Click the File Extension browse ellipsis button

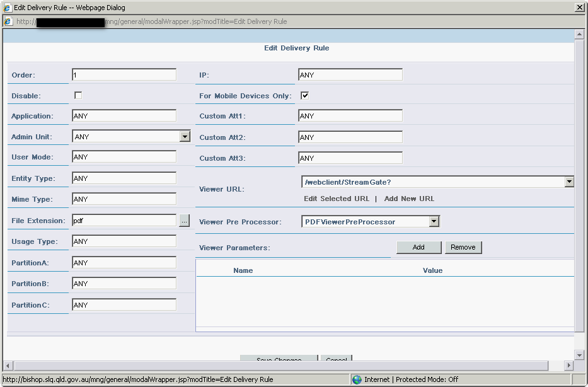184,221
